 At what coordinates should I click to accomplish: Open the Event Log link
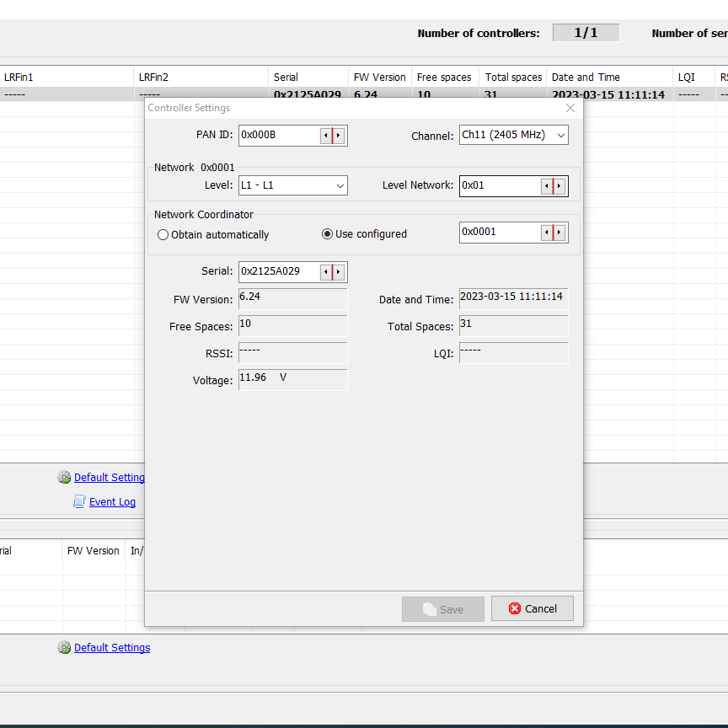(112, 502)
